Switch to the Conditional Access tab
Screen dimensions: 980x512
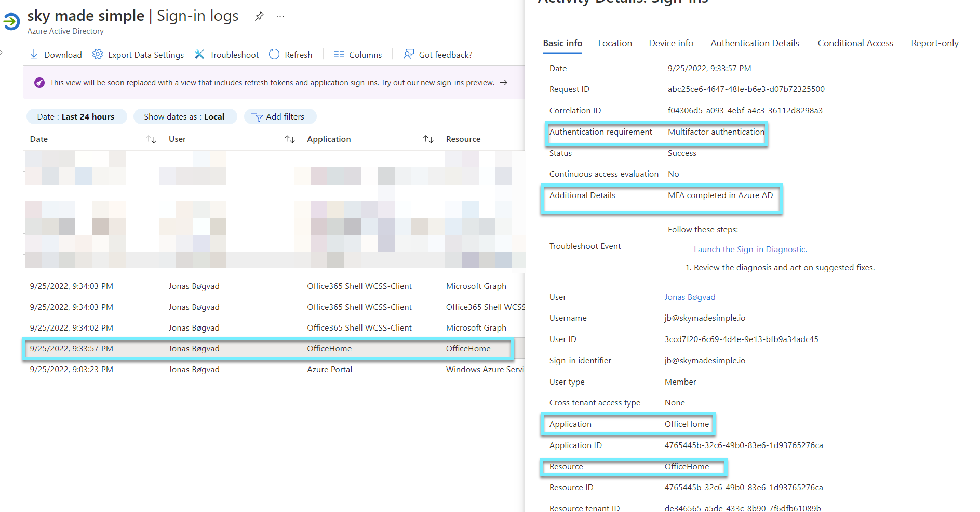855,43
